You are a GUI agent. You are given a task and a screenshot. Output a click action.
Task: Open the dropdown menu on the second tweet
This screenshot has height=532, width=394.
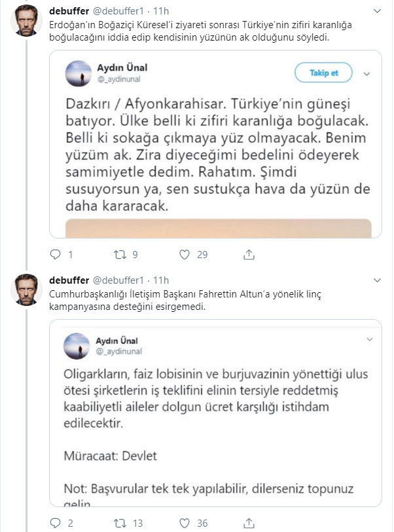378,280
